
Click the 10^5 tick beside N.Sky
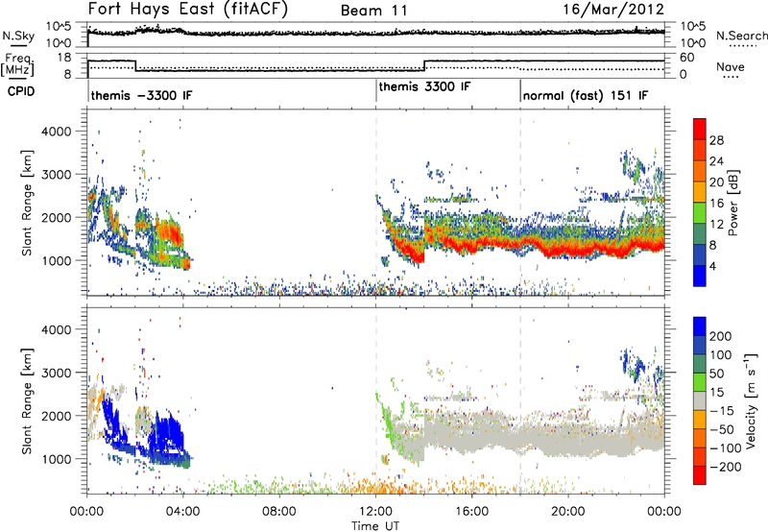tap(59, 27)
